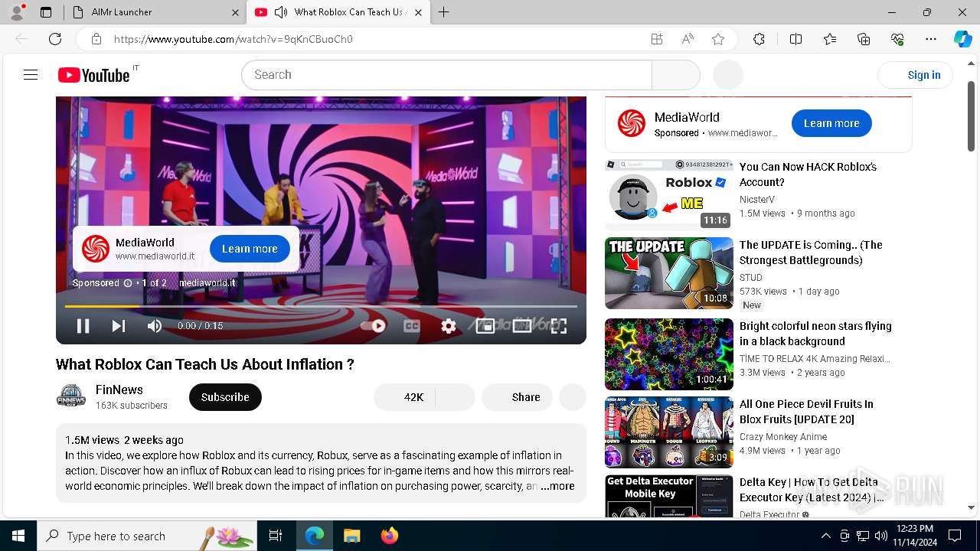Click the search submit button
The image size is (980, 551).
(x=676, y=75)
